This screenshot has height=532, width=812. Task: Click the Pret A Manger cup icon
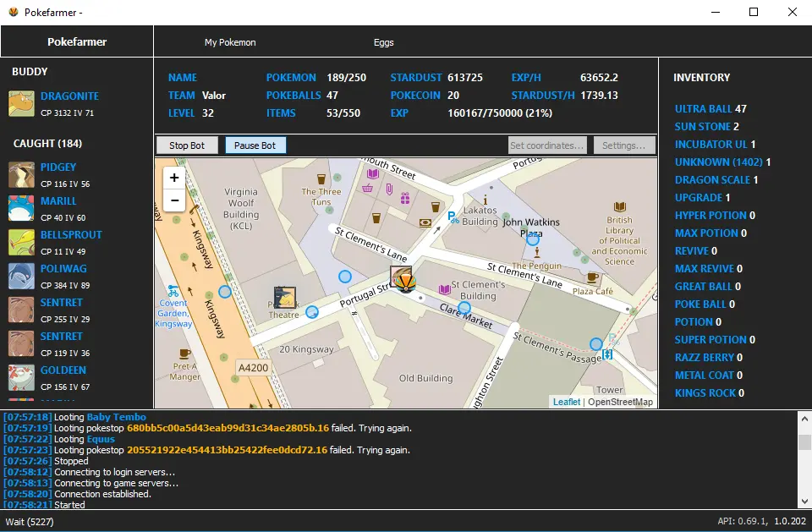(x=184, y=354)
